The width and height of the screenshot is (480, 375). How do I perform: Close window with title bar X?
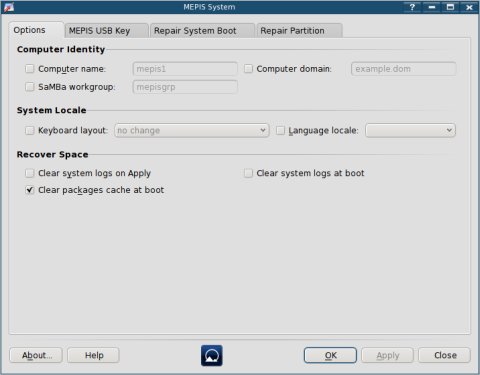pyautogui.click(x=469, y=7)
